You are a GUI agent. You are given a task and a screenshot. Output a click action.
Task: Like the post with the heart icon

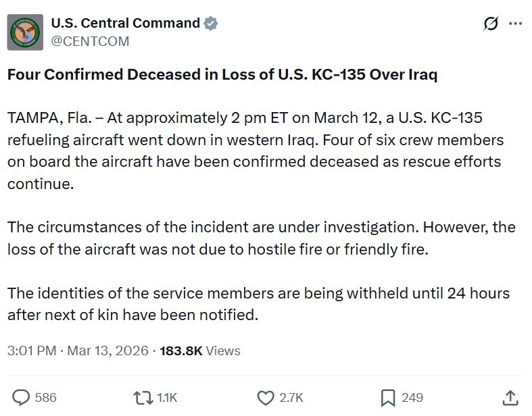pyautogui.click(x=267, y=397)
